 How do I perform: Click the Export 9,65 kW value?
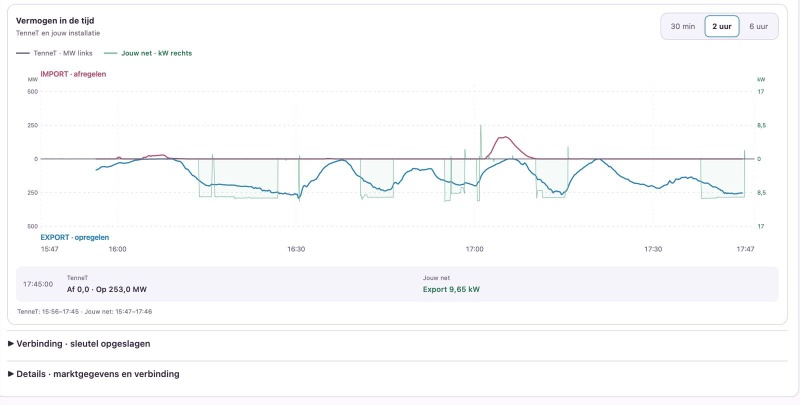451,289
